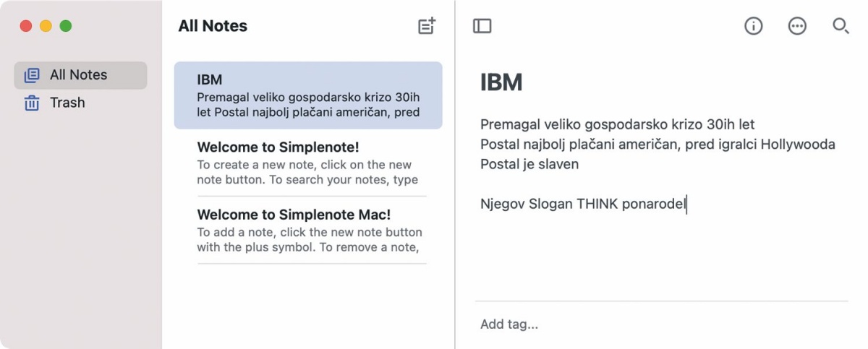Click the search magnifier icon
Screen dimensions: 868x349
tap(841, 26)
